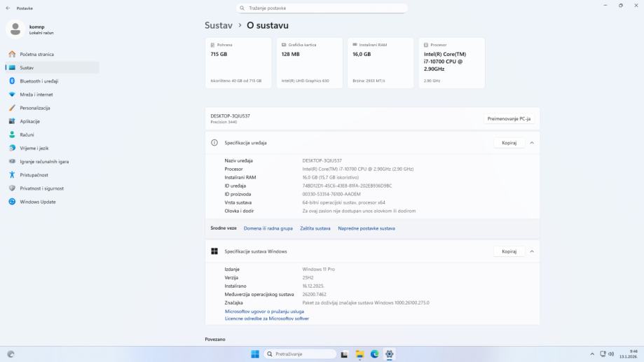The width and height of the screenshot is (644, 362).
Task: Click the taskbar Pretraživanje search box
Action: (299, 354)
